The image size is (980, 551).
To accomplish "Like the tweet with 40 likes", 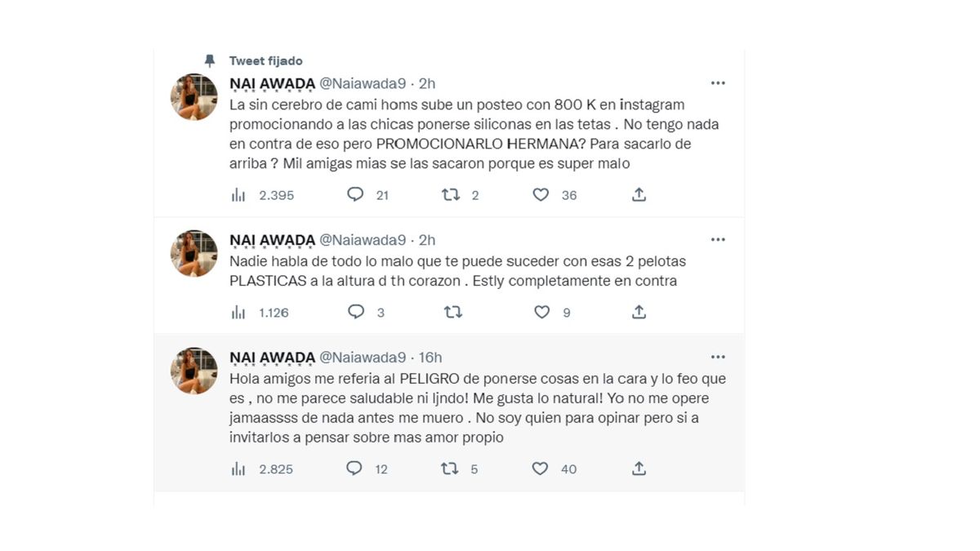I will coord(540,469).
